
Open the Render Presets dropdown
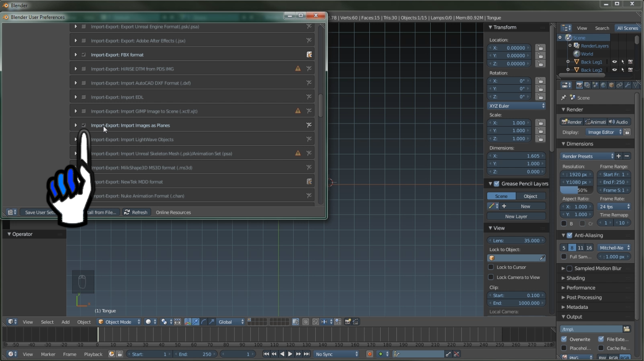pos(587,156)
